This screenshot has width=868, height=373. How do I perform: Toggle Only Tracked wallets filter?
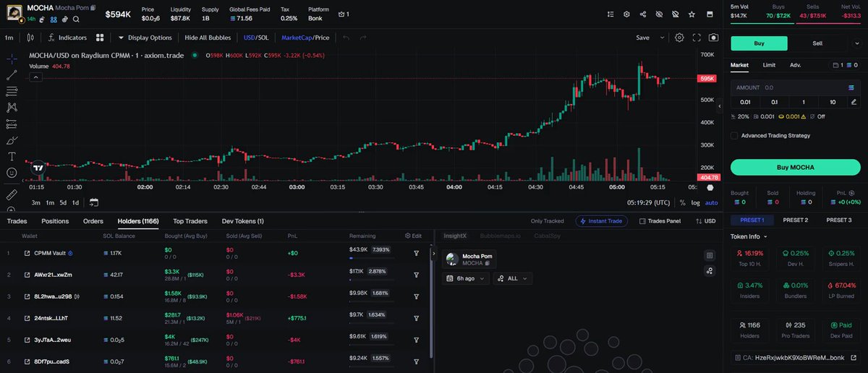point(547,221)
